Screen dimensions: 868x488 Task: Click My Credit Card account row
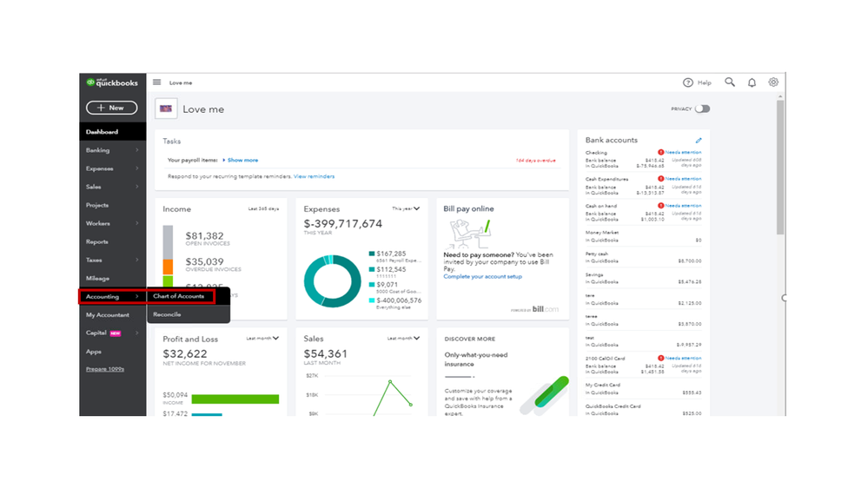tap(643, 389)
